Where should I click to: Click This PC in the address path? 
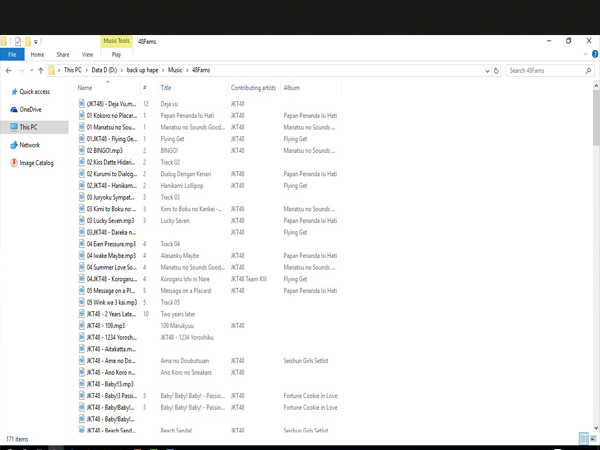(x=72, y=70)
